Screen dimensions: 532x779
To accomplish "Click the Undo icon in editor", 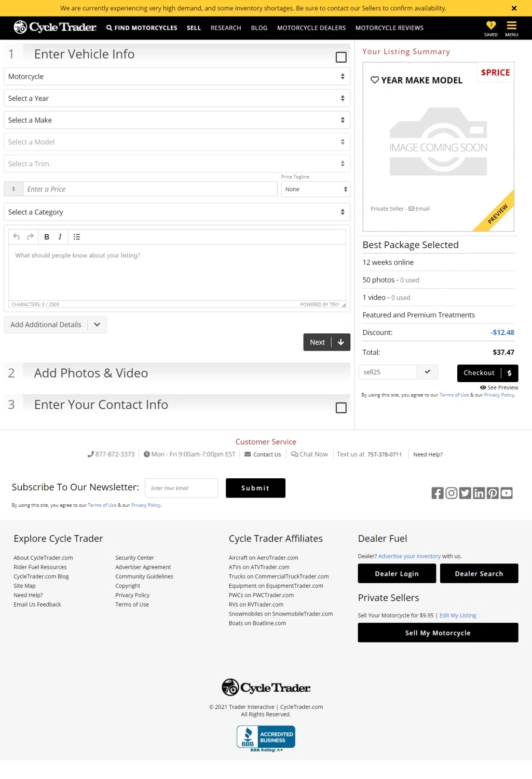I will (x=17, y=237).
